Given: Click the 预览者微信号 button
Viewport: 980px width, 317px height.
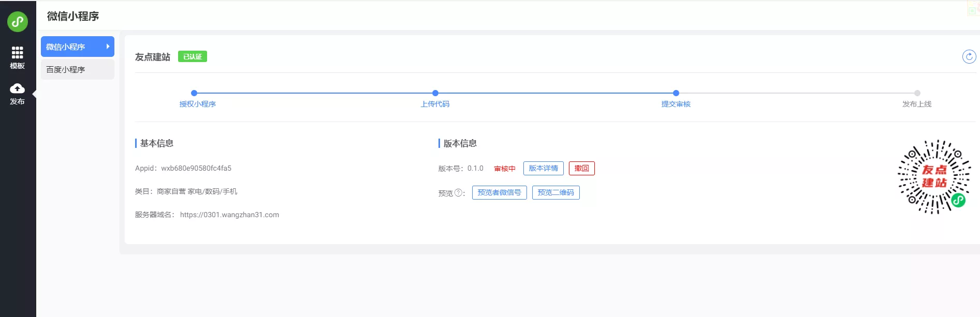Looking at the screenshot, I should 499,193.
